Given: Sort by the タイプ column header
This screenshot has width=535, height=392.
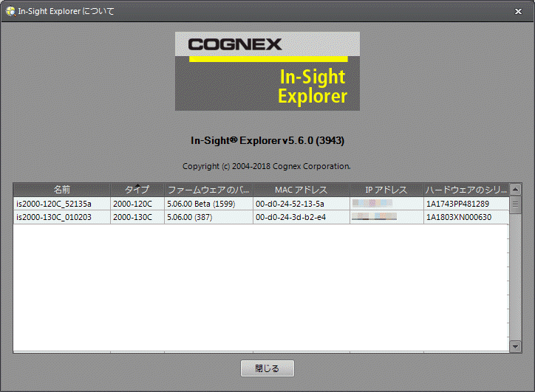Looking at the screenshot, I should pyautogui.click(x=137, y=190).
